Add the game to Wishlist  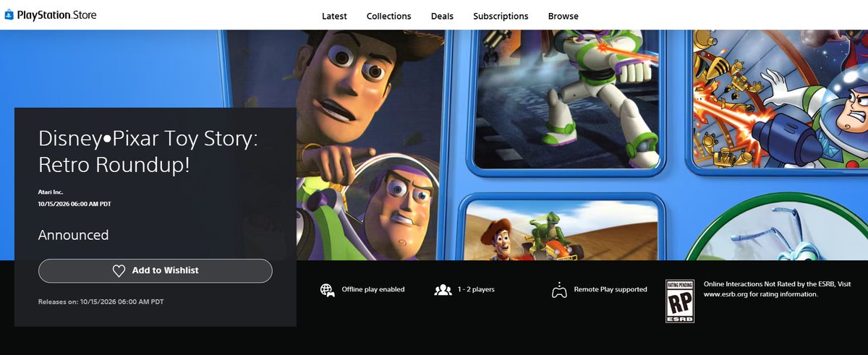coord(156,270)
